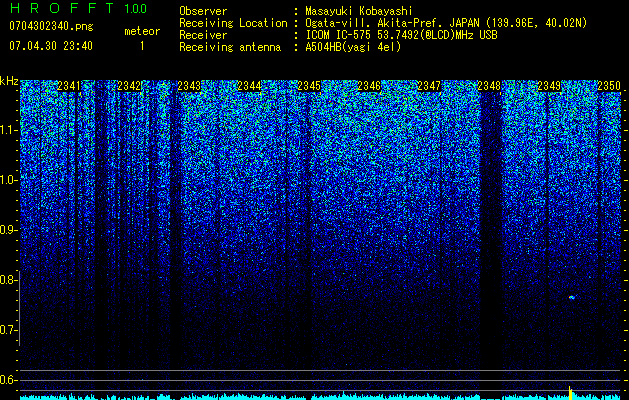Click the 'meteor' count label
Image resolution: width=629 pixels, height=400 pixels.
[x=142, y=31]
